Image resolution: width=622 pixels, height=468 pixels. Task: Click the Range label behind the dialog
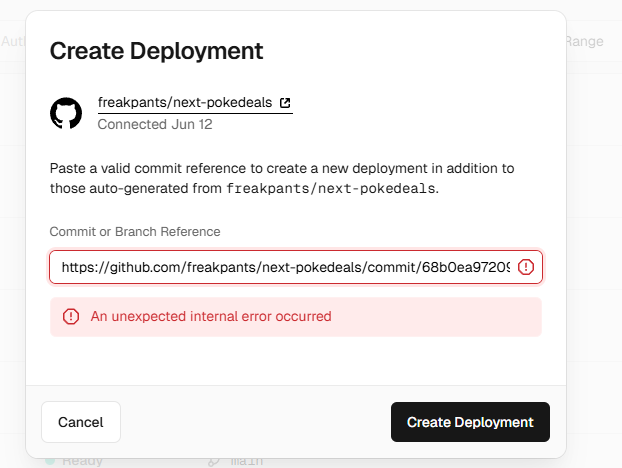[x=585, y=41]
